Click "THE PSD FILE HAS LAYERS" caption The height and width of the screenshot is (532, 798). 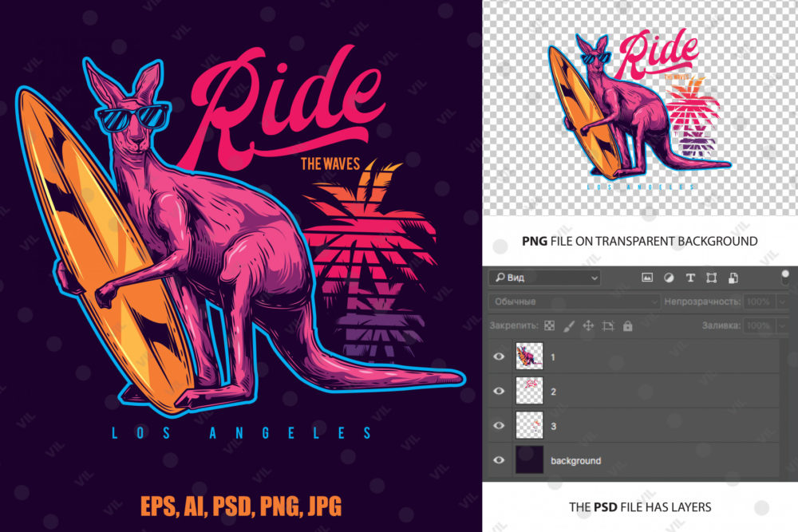pos(640,507)
